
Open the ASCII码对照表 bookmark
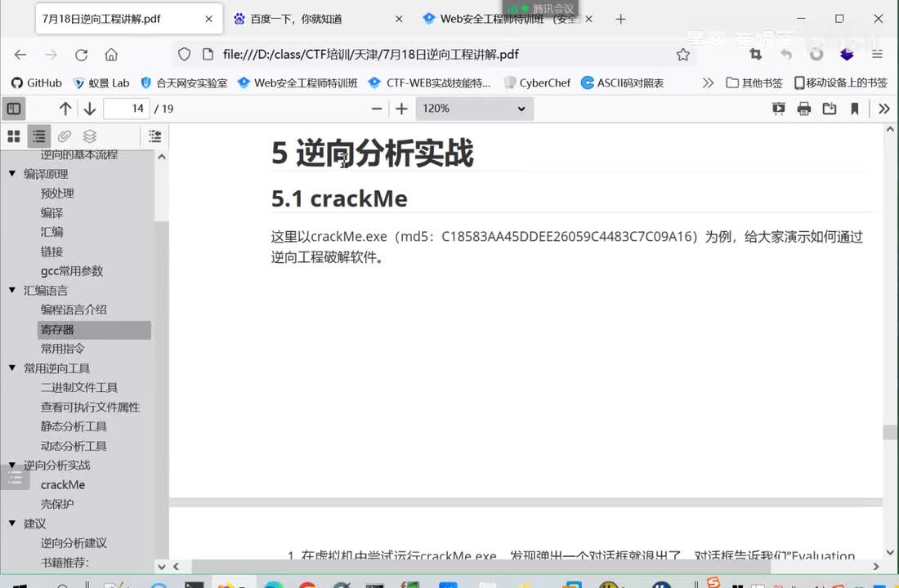click(622, 82)
